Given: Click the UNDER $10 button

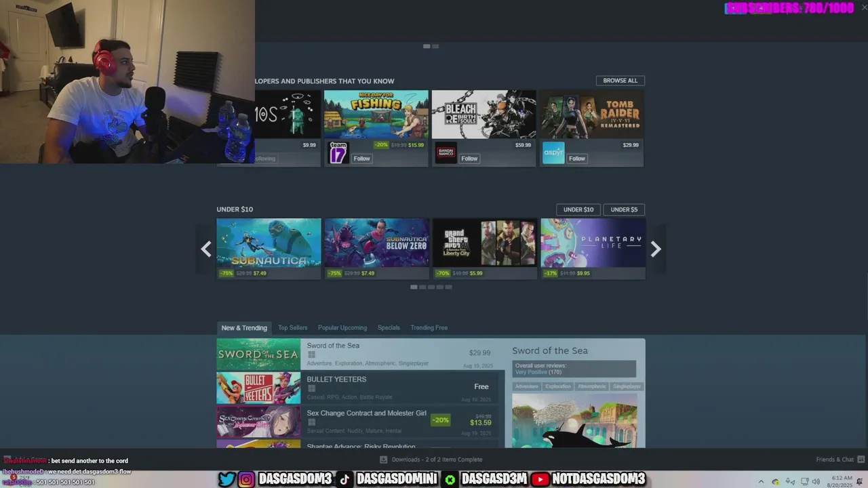Looking at the screenshot, I should pyautogui.click(x=578, y=209).
